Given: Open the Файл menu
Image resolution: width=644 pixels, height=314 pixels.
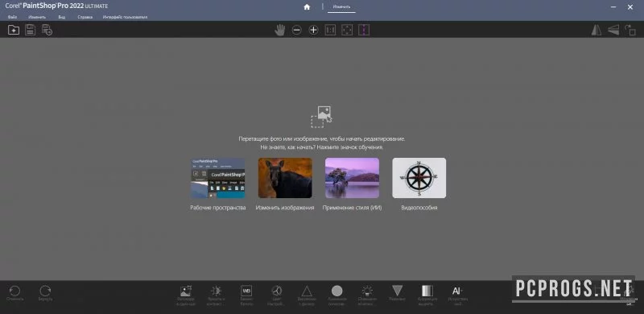Looking at the screenshot, I should pos(12,17).
